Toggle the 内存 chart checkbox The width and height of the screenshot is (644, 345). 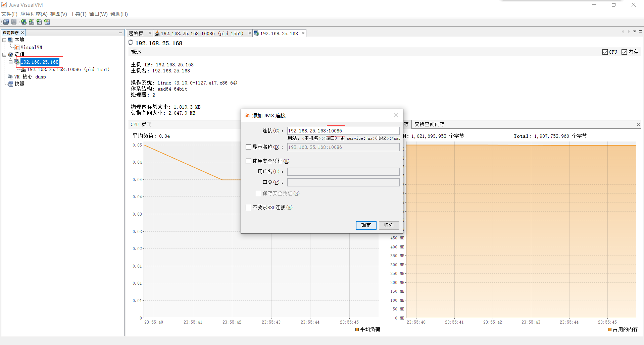click(624, 52)
